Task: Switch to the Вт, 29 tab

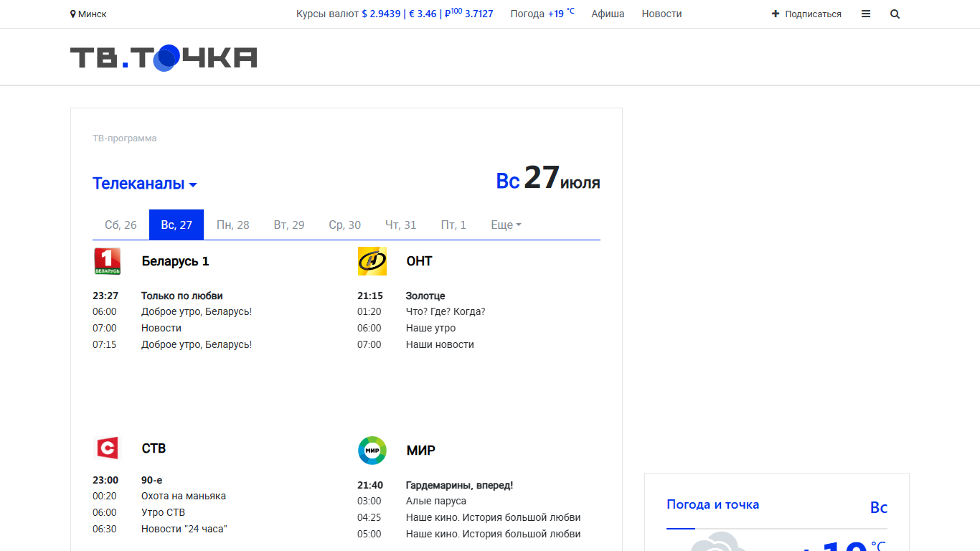Action: (x=289, y=225)
